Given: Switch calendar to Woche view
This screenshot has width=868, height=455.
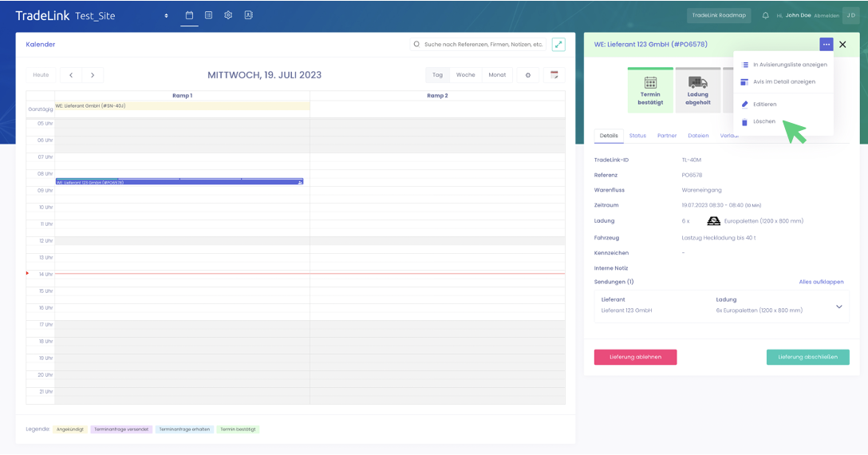Looking at the screenshot, I should (465, 75).
